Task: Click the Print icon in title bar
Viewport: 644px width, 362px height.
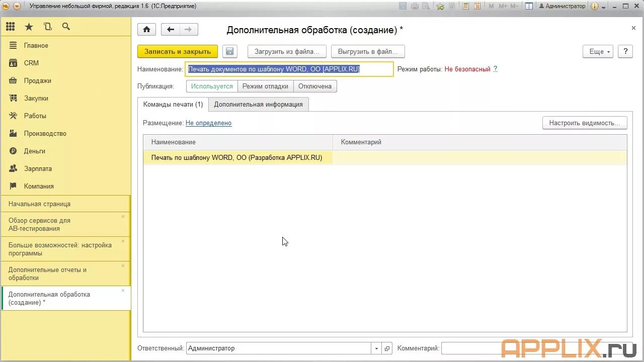Action: click(x=415, y=6)
